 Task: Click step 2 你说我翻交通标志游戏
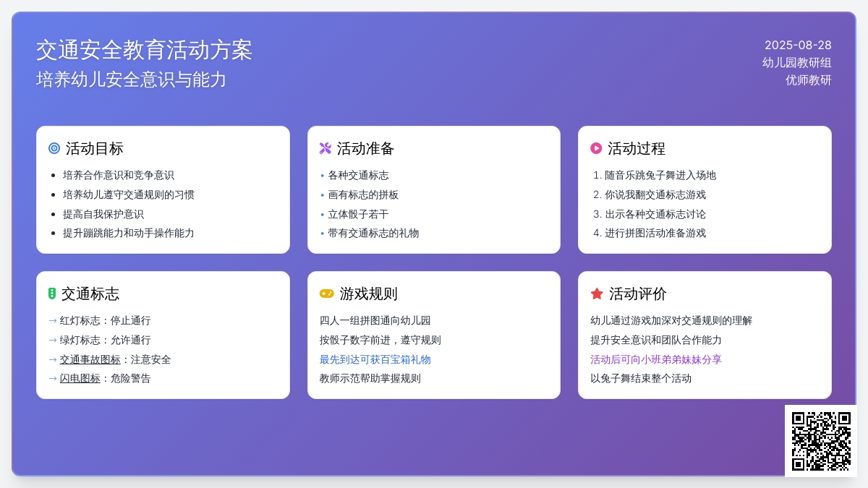[x=655, y=194]
